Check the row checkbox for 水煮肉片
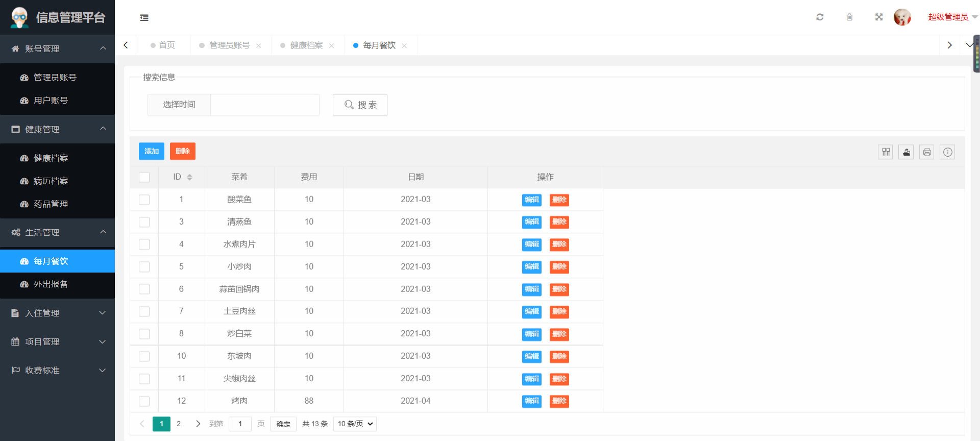This screenshot has height=441, width=980. click(144, 244)
